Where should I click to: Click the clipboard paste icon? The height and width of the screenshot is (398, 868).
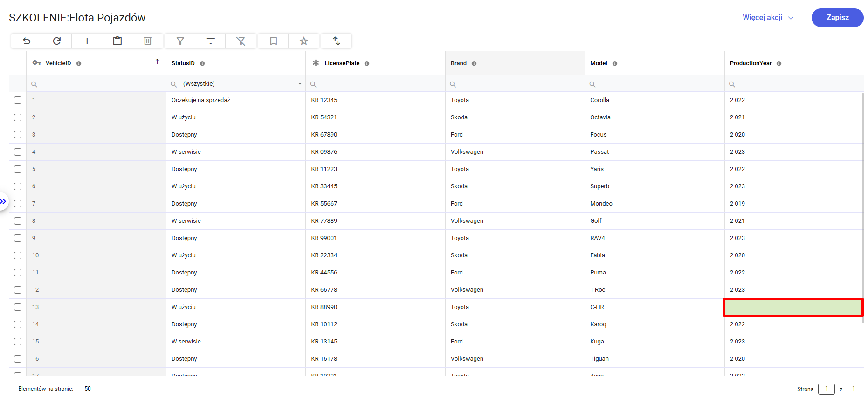point(117,41)
